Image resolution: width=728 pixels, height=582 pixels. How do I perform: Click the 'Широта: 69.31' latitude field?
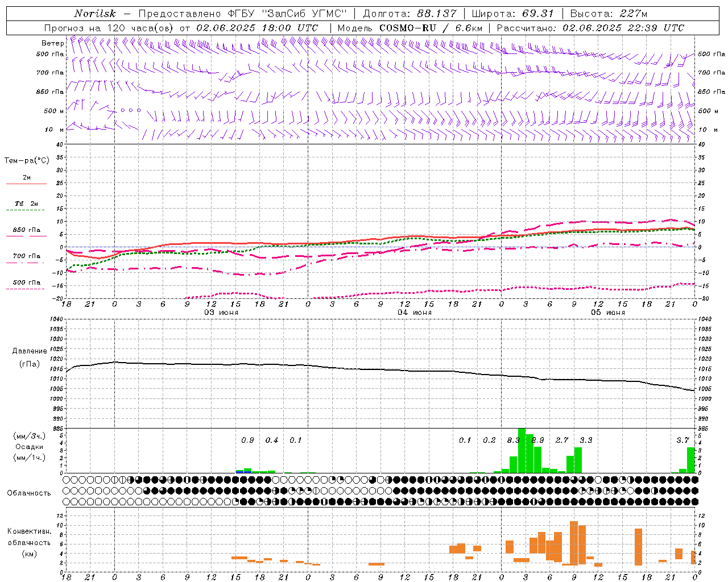513,14
